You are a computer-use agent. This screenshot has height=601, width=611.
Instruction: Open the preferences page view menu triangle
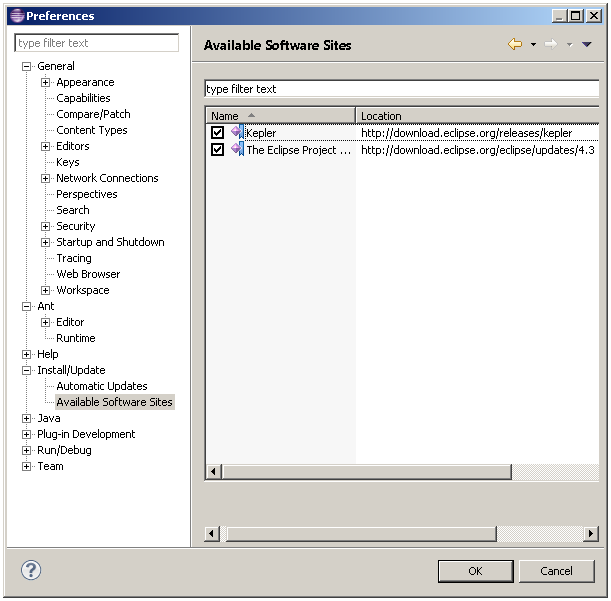click(x=586, y=45)
